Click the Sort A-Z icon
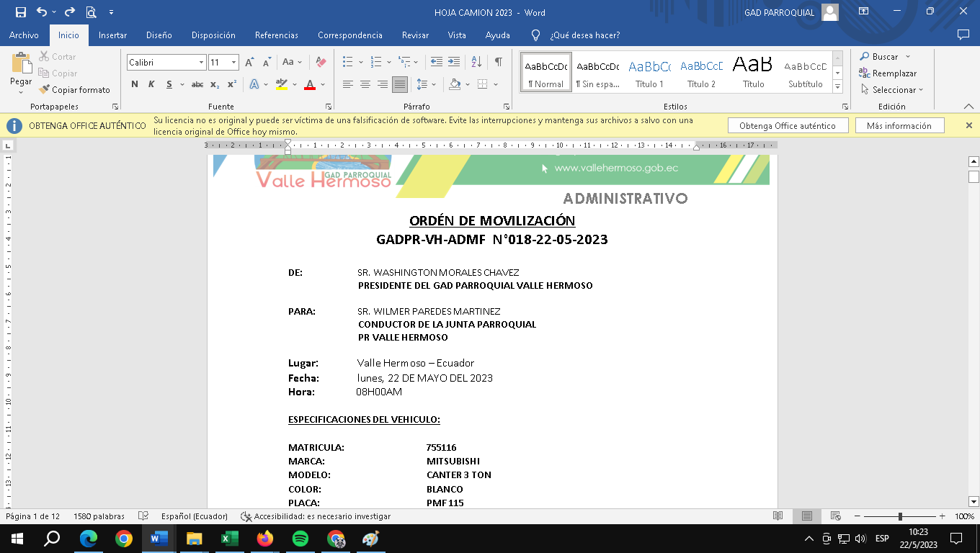 click(476, 62)
